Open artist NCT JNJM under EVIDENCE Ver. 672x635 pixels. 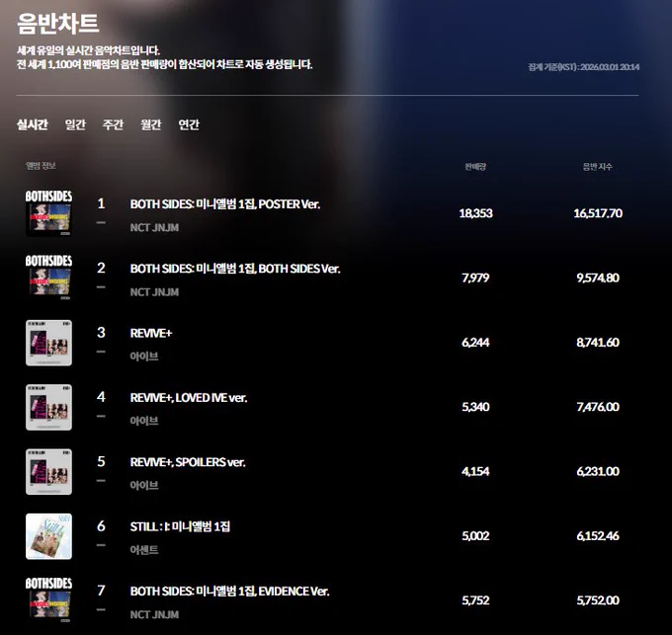(x=154, y=614)
